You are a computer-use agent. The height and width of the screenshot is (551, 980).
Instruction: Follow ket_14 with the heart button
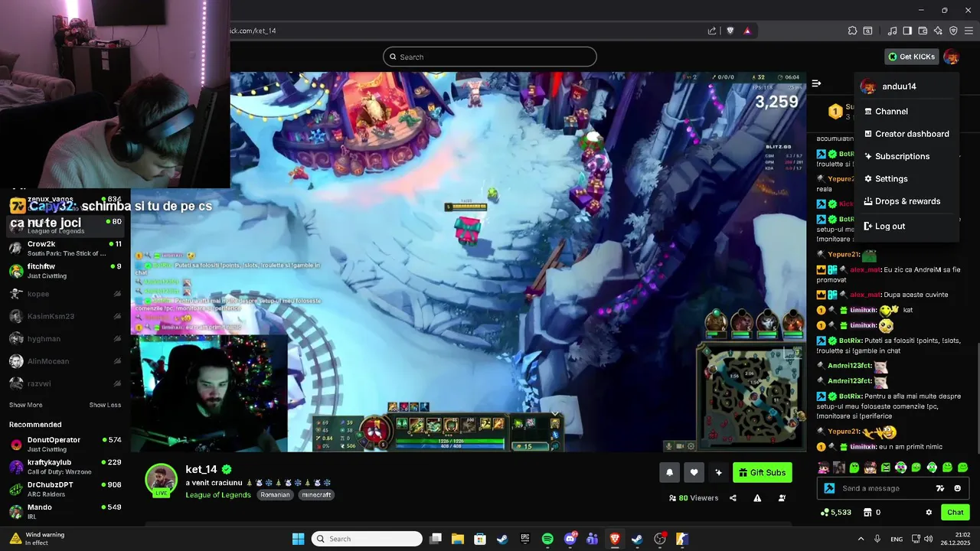(694, 473)
